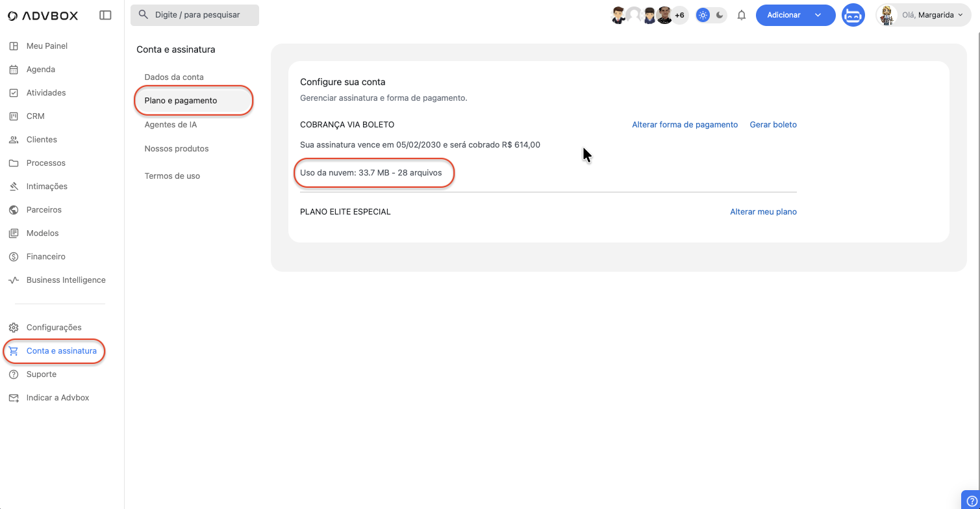The width and height of the screenshot is (980, 509).
Task: Click the Business Intelligence pulse icon
Action: click(14, 280)
